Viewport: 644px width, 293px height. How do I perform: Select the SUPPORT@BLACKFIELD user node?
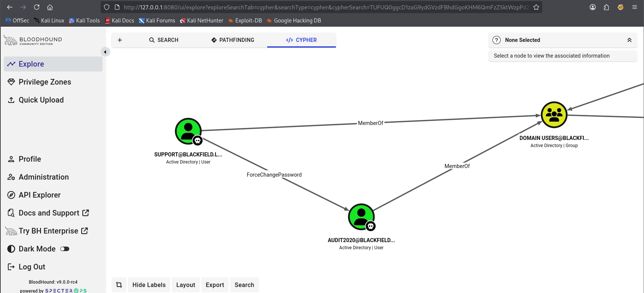click(188, 131)
